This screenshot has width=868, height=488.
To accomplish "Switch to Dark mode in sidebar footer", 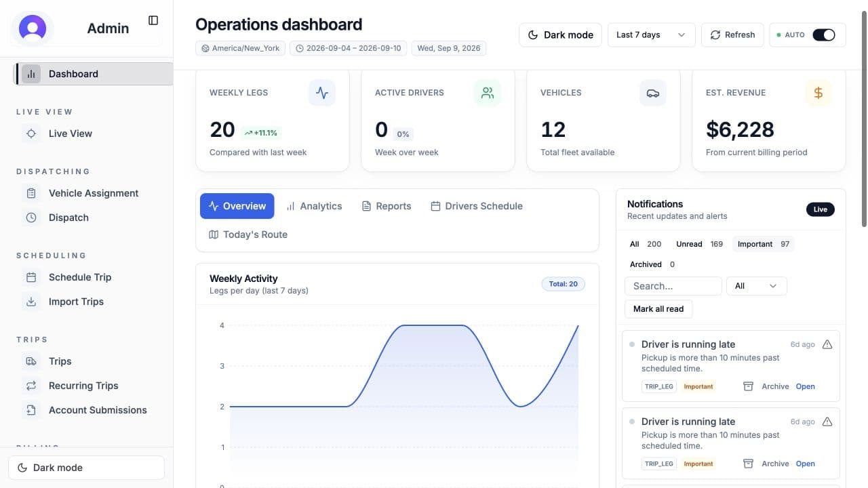I will (86, 468).
